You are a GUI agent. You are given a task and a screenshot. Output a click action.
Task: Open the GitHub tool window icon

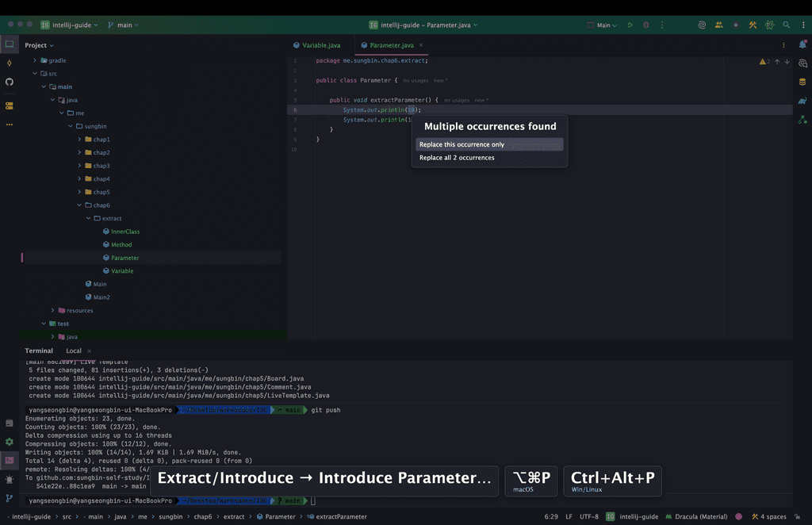tap(10, 82)
